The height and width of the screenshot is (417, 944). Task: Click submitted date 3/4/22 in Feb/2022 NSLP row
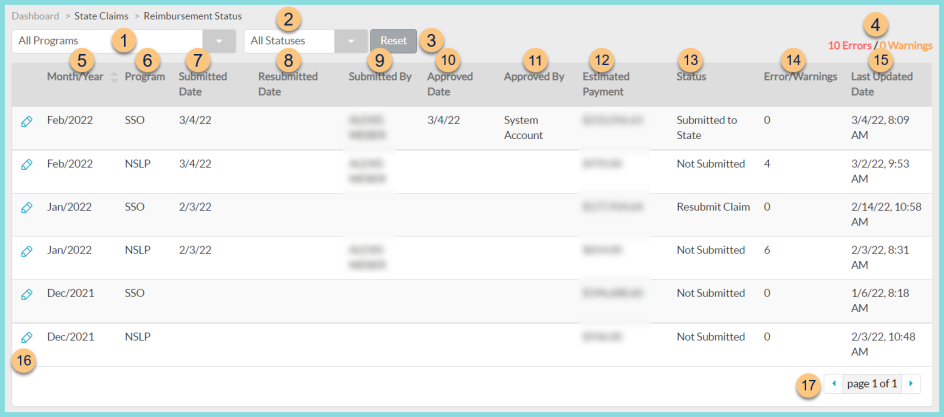[195, 164]
